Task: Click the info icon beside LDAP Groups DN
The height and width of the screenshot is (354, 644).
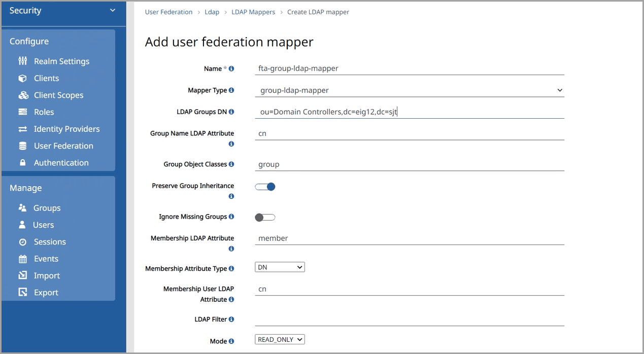Action: 231,112
